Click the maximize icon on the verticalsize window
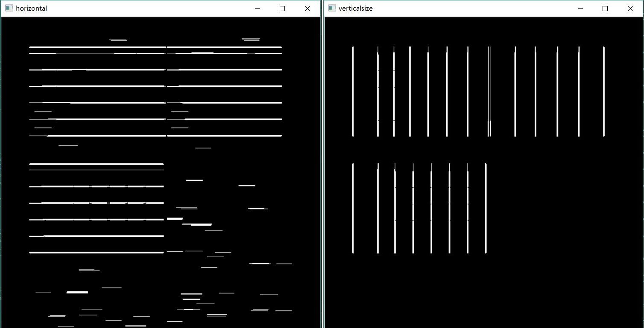 [x=605, y=8]
